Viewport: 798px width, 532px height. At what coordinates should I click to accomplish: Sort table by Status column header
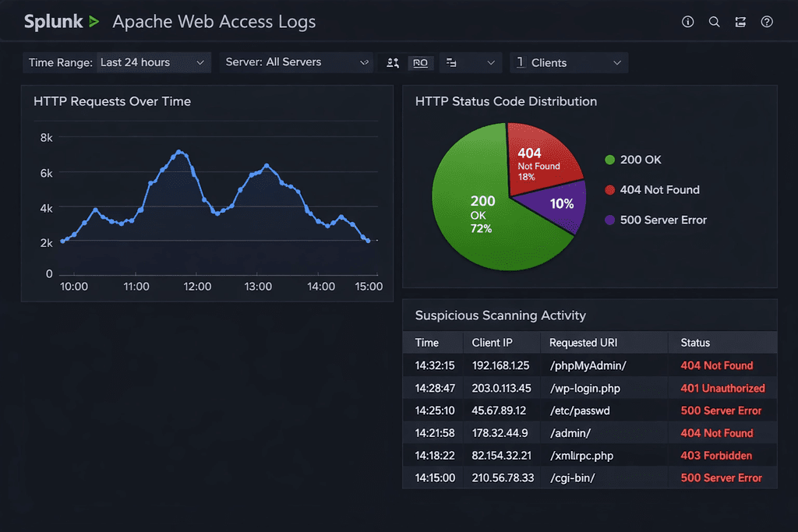tap(695, 343)
